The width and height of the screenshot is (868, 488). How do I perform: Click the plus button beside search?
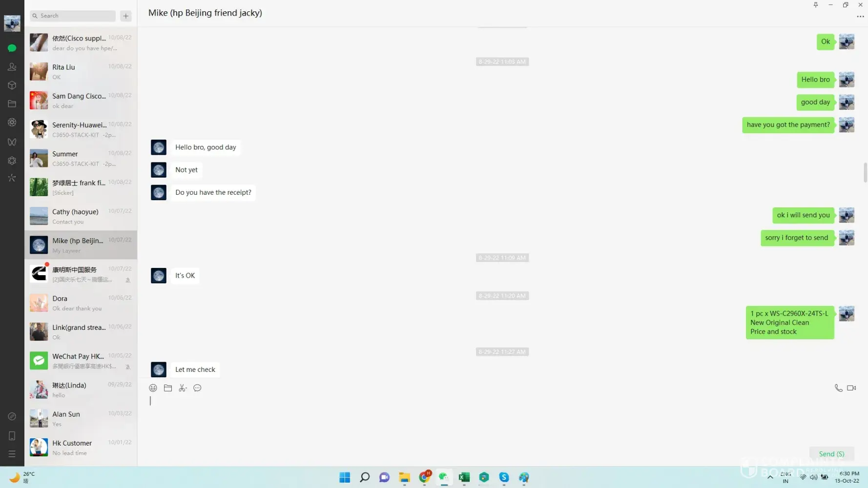pos(126,16)
